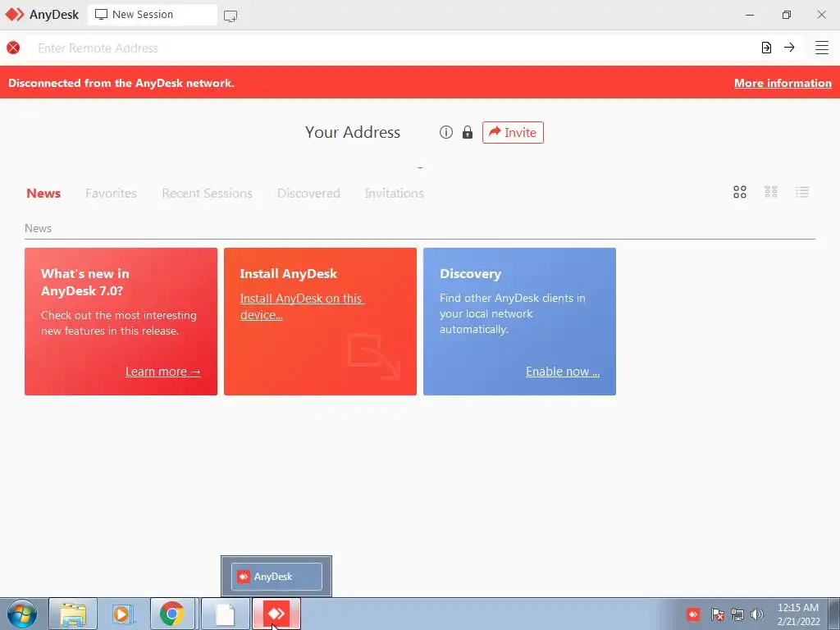Click the red disconnected status icon
Screen dimensions: 840x630
click(13, 48)
